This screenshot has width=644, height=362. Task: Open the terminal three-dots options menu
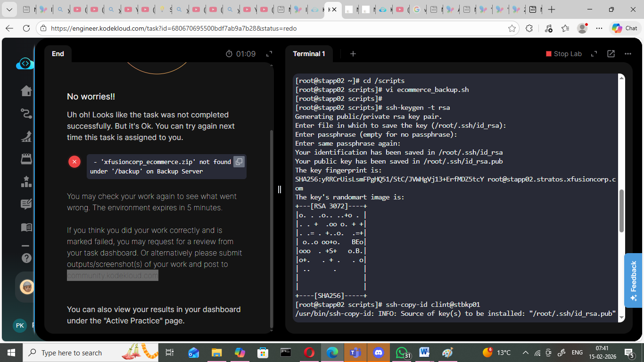click(x=627, y=54)
